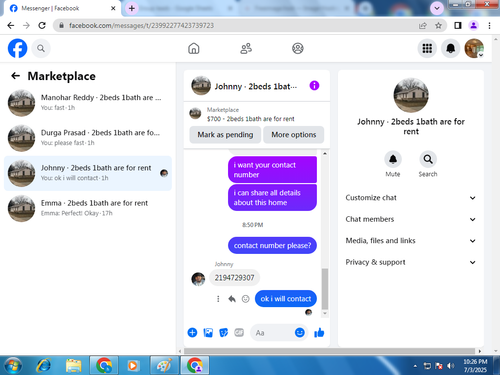Click the 'contact number please?' message
500x375 pixels.
coord(272,245)
